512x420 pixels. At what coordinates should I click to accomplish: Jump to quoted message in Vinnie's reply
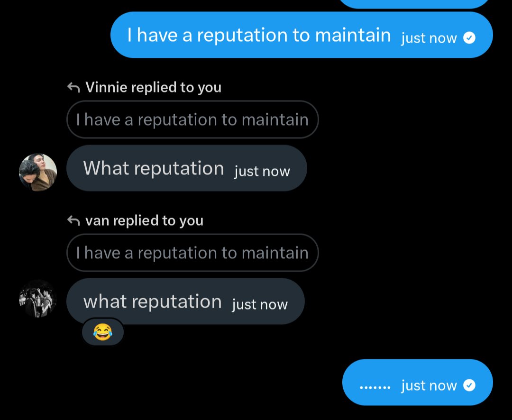point(192,119)
